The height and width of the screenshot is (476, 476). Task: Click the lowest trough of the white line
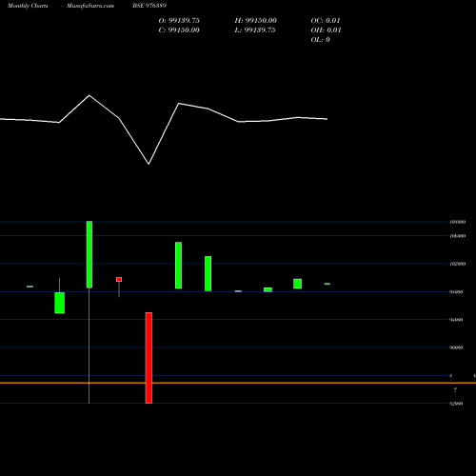pos(149,164)
